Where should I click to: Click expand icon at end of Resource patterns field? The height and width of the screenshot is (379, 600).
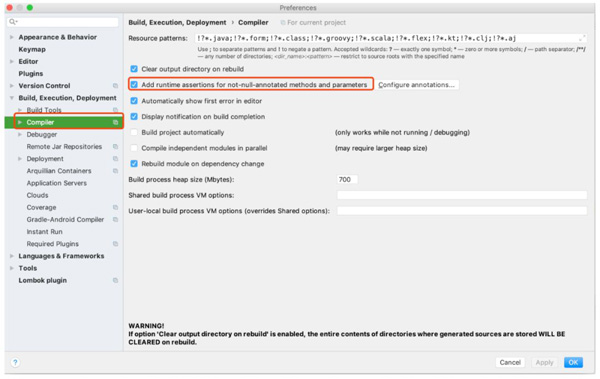click(582, 38)
